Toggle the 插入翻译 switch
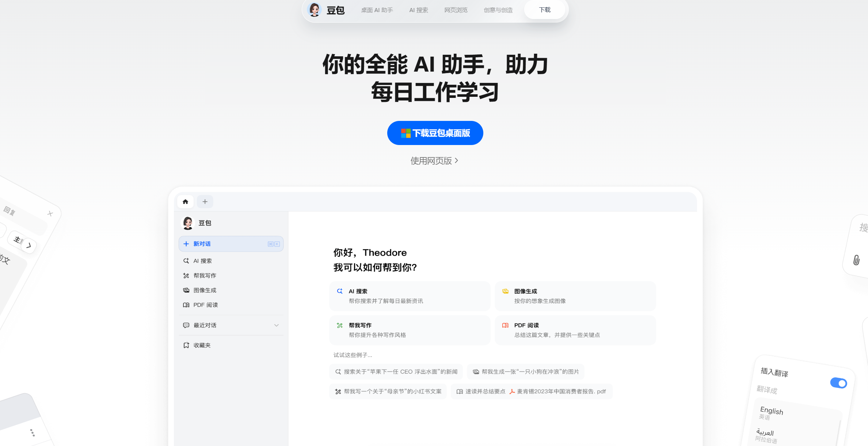The width and height of the screenshot is (868, 446). click(x=838, y=383)
